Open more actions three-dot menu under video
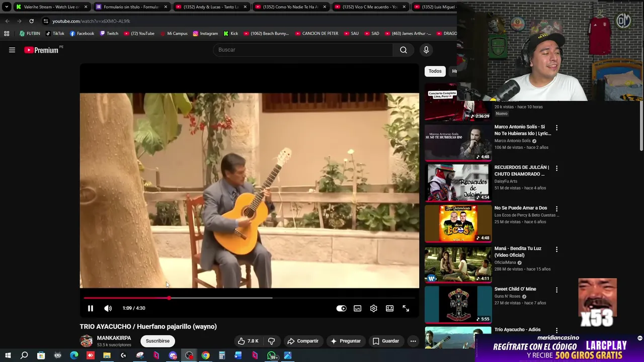The height and width of the screenshot is (362, 644). click(x=413, y=341)
